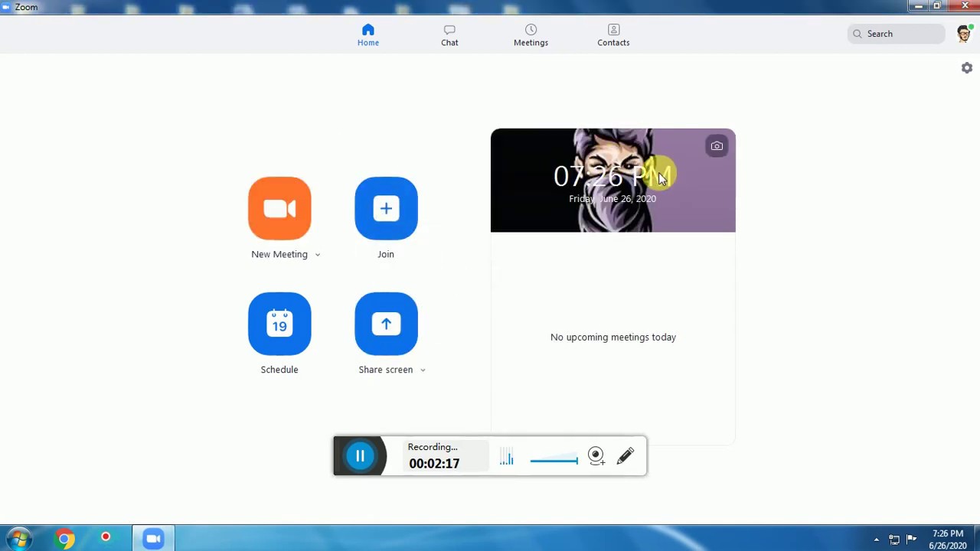
Task: Add webcam overlay in recorder
Action: click(x=596, y=456)
